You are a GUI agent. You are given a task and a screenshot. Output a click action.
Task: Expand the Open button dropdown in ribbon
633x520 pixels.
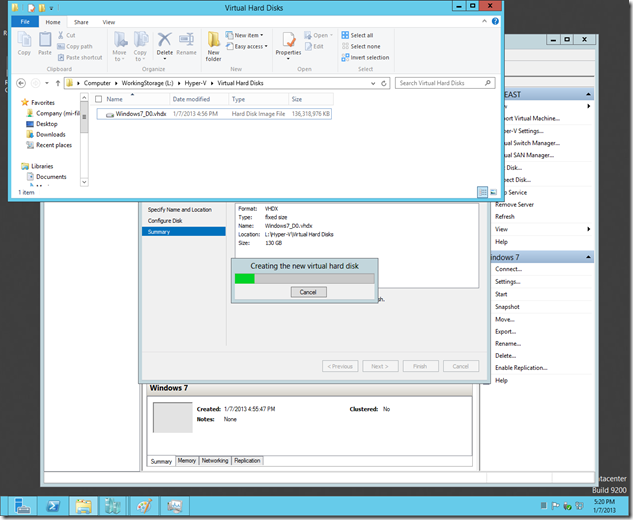(331, 36)
